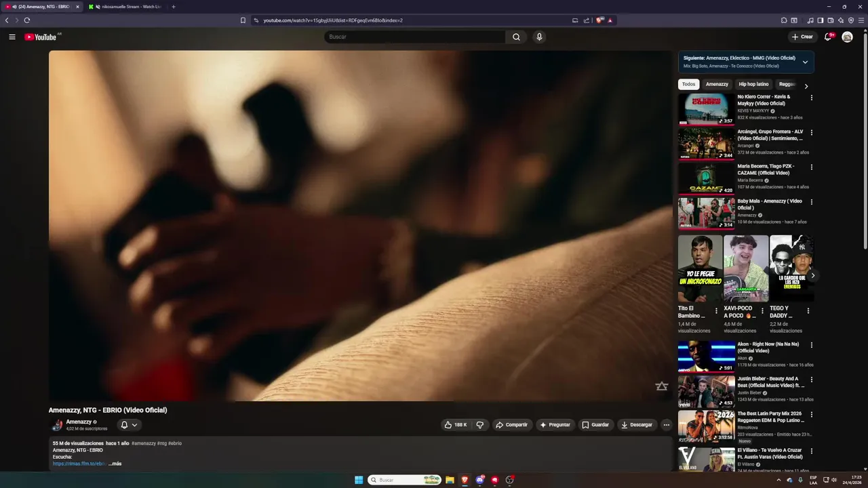Open options for XAVI-POCO A POCO short
The width and height of the screenshot is (868, 488).
tap(762, 311)
